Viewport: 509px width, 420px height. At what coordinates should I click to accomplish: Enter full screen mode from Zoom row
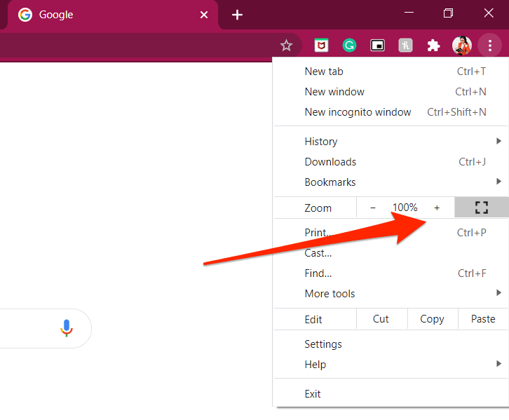click(482, 208)
